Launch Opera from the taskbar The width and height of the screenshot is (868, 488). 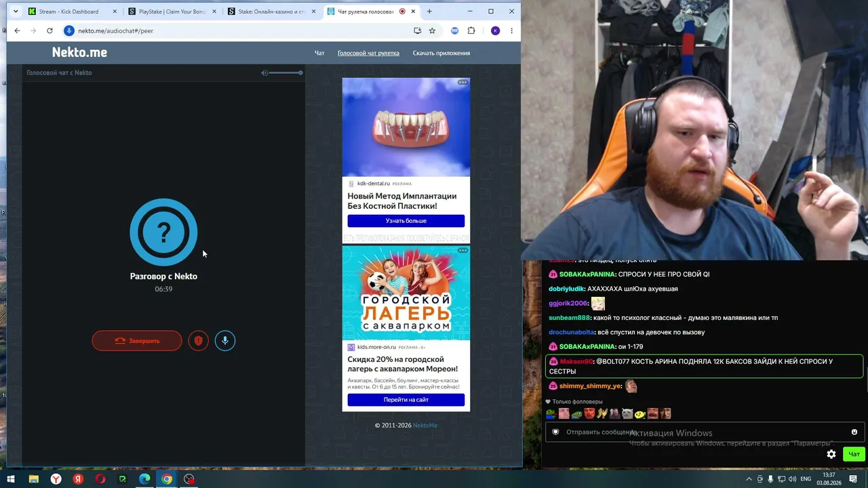click(100, 479)
